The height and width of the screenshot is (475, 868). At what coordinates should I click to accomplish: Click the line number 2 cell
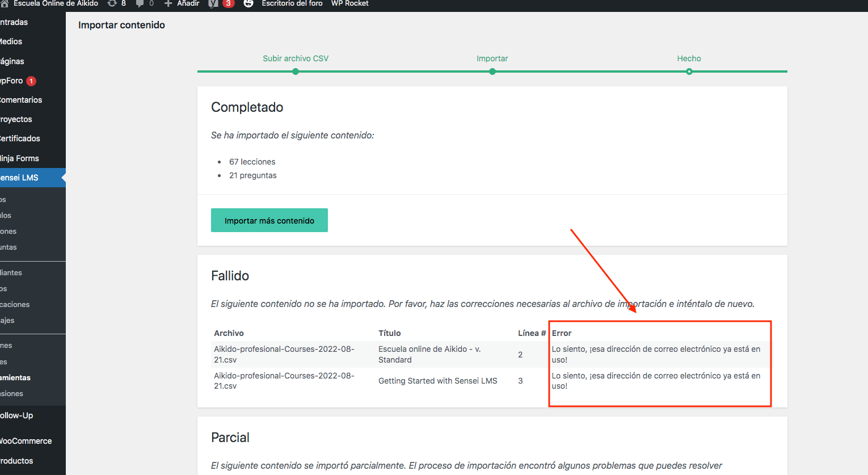tap(520, 355)
